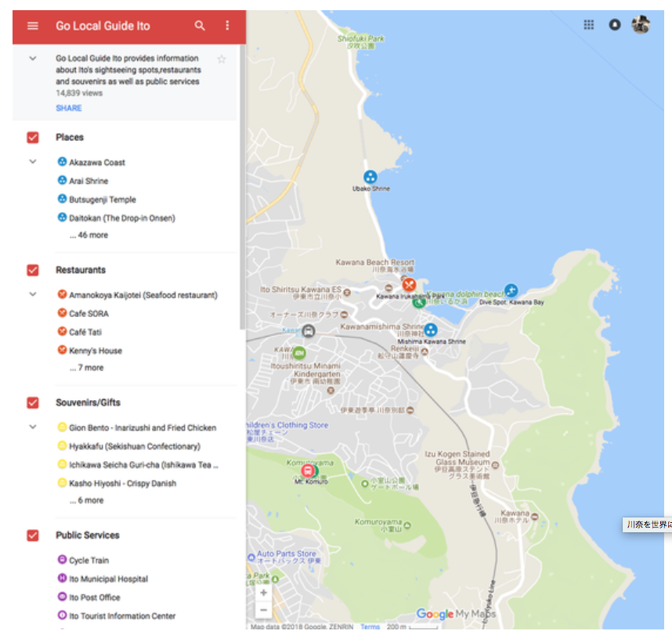This screenshot has width=672, height=638.
Task: Collapse the Places list chevron
Action: tap(33, 162)
